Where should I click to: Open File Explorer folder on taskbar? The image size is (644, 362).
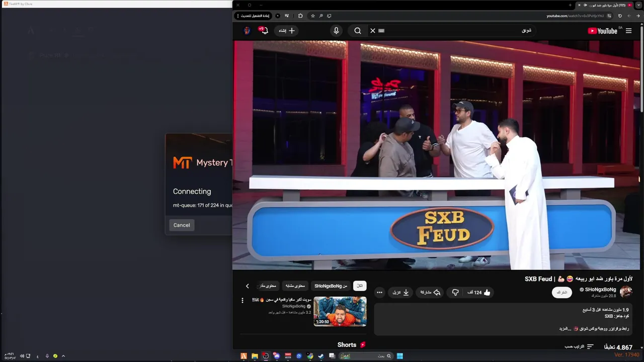tap(255, 356)
